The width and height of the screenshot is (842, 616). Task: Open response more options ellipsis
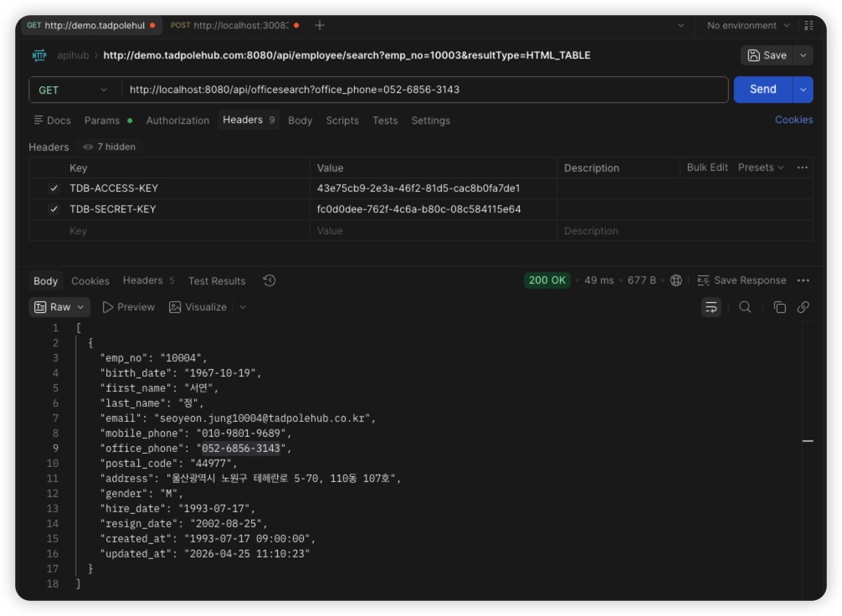click(803, 280)
